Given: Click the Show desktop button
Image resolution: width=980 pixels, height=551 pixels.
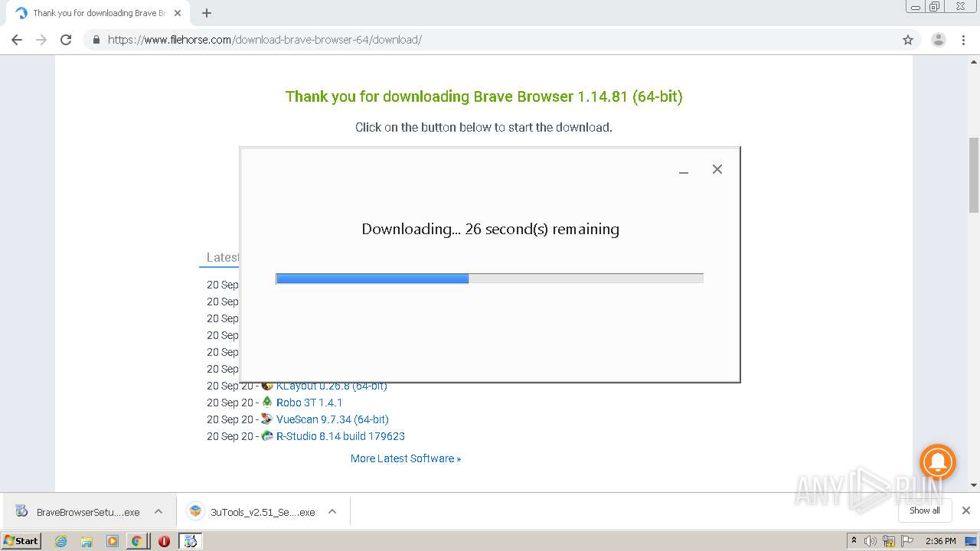Looking at the screenshot, I should (972, 541).
